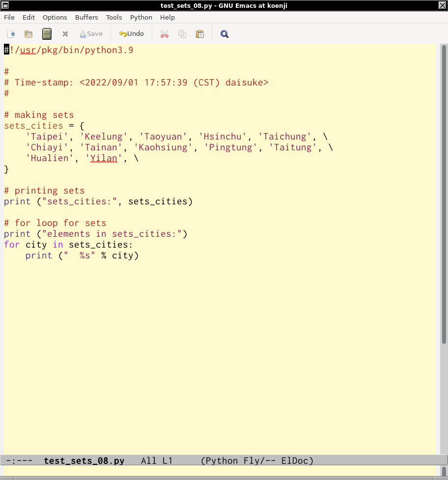Click test_sets_08.py buffer name in mode line
This screenshot has width=448, height=480.
tap(84, 461)
